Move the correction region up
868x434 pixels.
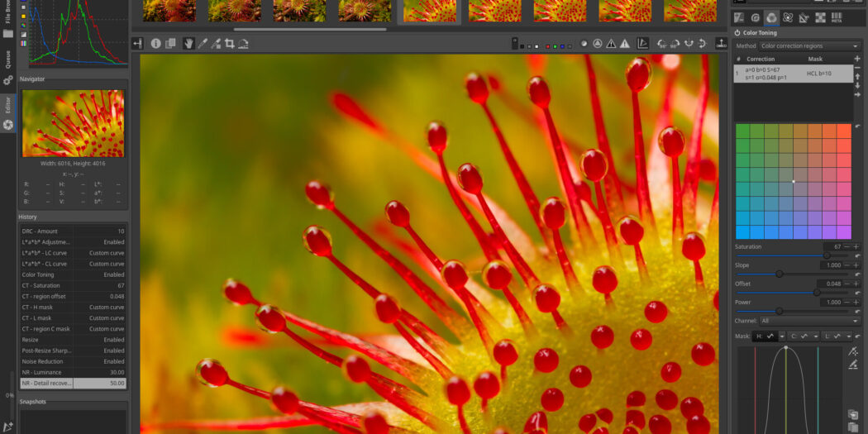coord(857,76)
